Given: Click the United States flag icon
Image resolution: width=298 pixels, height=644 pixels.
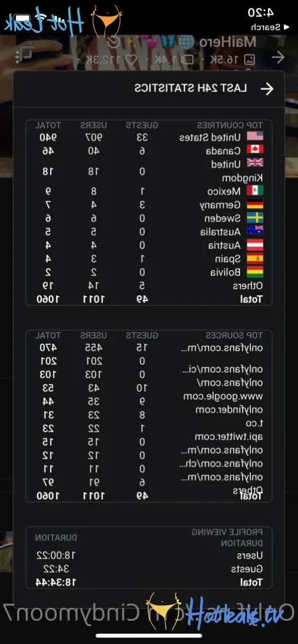Looking at the screenshot, I should coord(255,137).
